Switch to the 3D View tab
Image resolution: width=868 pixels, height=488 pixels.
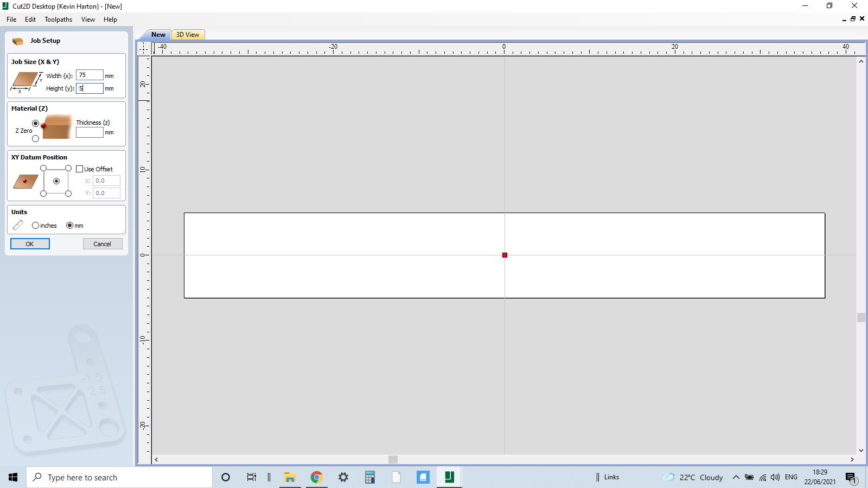coord(187,34)
